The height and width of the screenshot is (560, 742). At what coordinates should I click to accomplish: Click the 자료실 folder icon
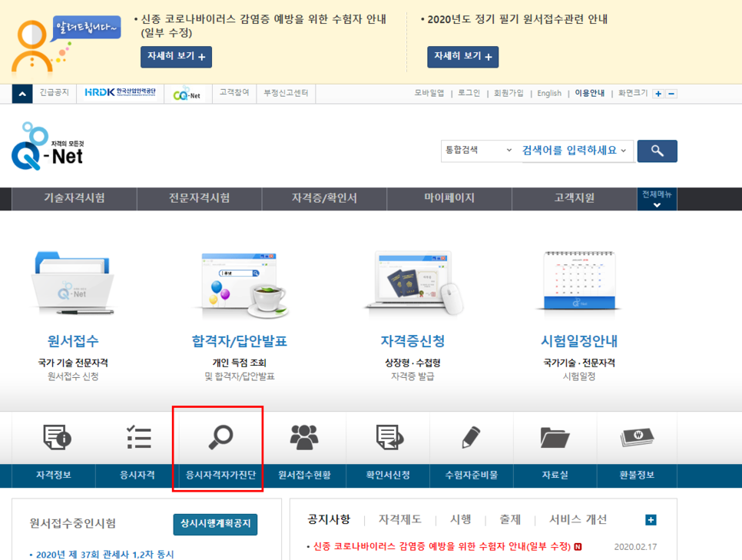click(x=555, y=438)
